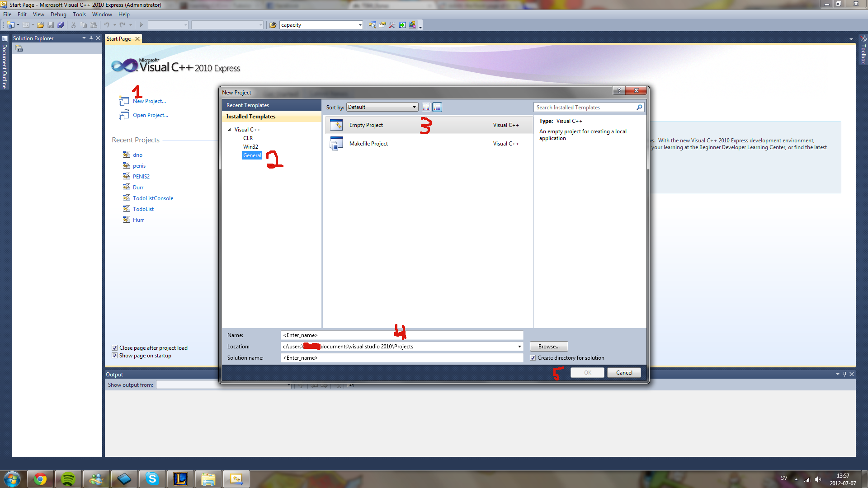Click the search magnifier in template search
The image size is (868, 488).
pos(639,107)
